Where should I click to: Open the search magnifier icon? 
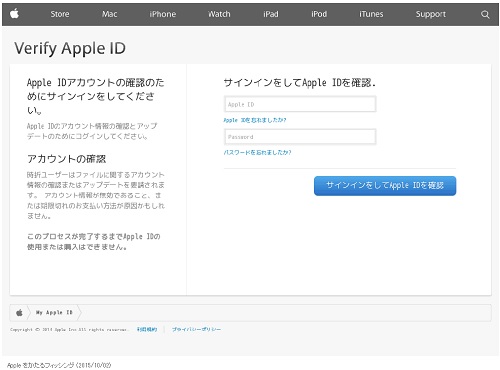tap(485, 14)
